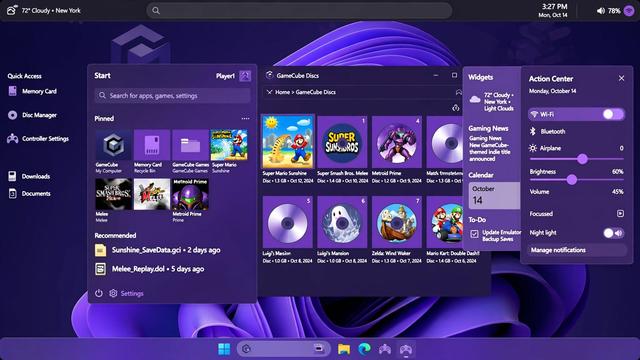Open pinned Memory Card Recycle Bin tile

pos(152,145)
